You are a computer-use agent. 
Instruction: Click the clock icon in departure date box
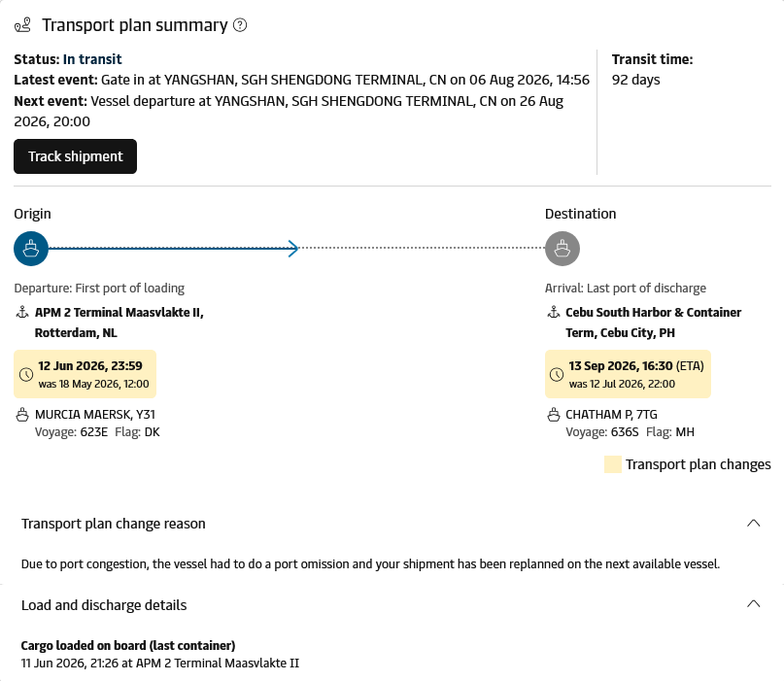coord(26,374)
